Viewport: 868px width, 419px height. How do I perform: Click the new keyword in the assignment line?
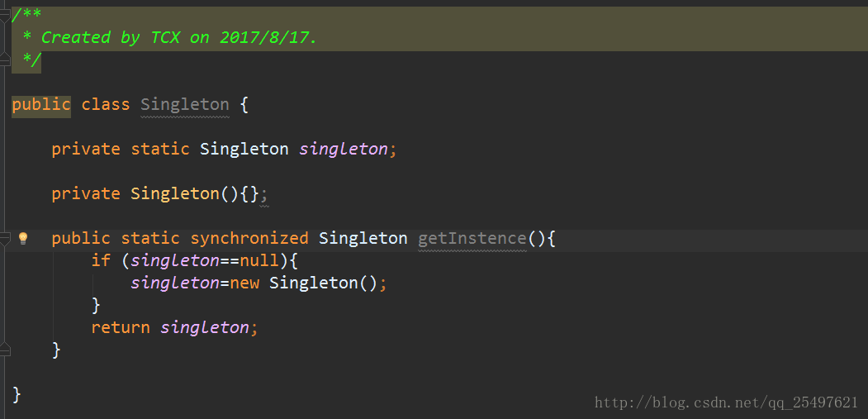[244, 283]
